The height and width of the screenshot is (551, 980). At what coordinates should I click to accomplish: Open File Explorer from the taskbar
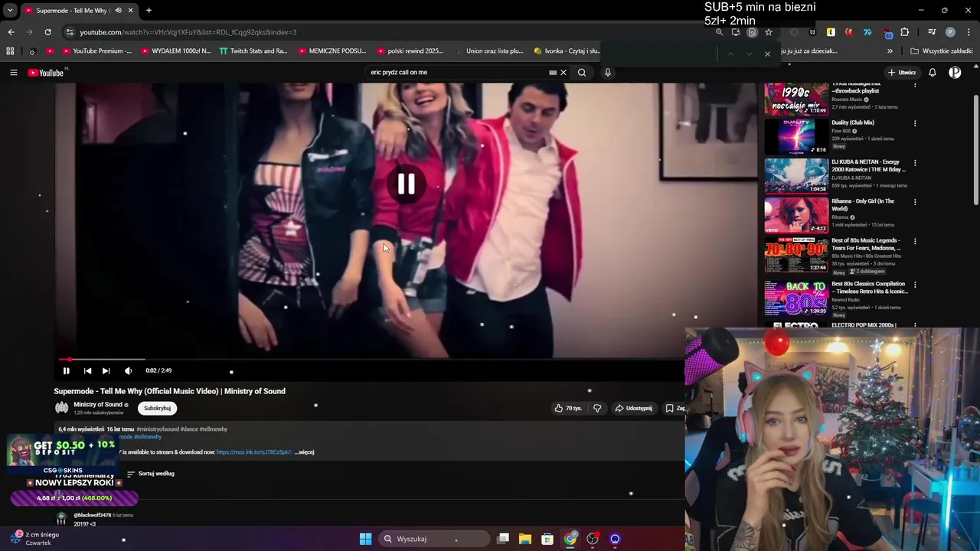click(525, 539)
